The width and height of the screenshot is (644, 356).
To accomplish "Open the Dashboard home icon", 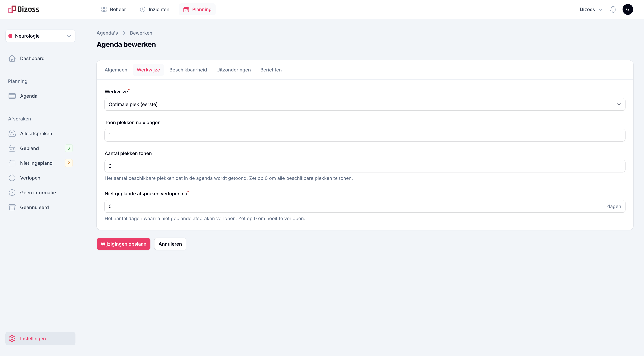I will point(12,58).
